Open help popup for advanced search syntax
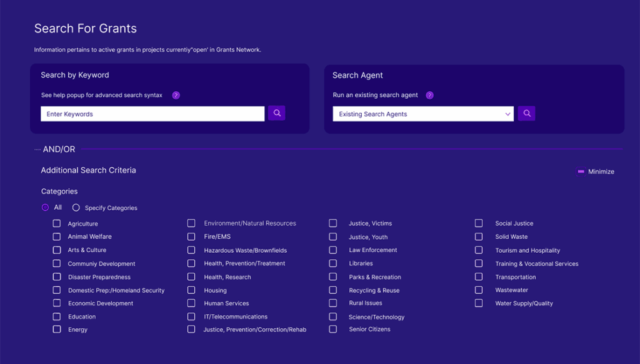Viewport: 640px width, 364px height. [x=176, y=96]
